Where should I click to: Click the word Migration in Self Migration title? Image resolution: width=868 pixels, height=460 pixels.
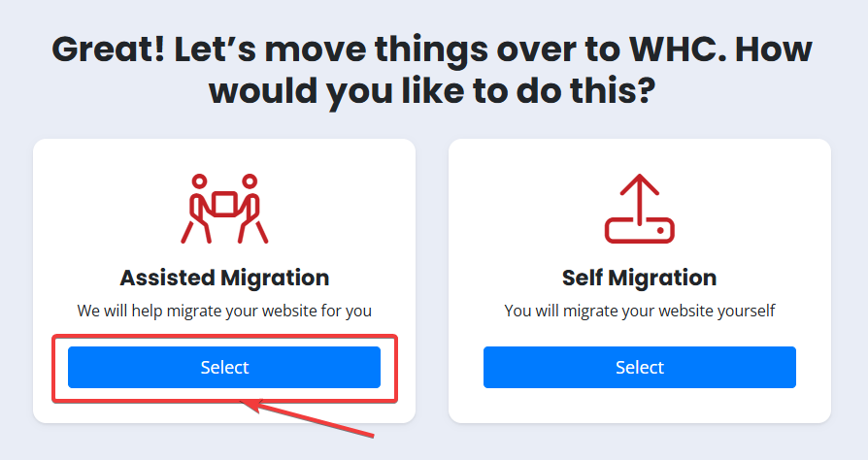coord(662,278)
